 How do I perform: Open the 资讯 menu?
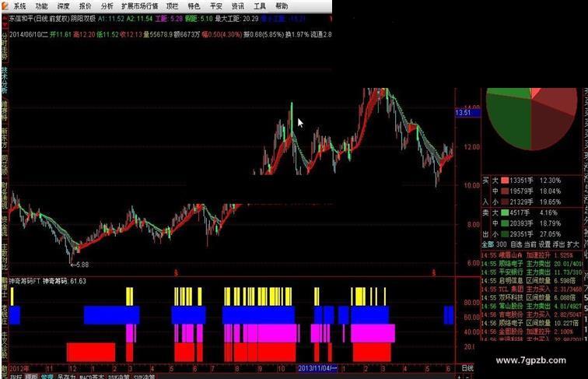[x=237, y=6]
